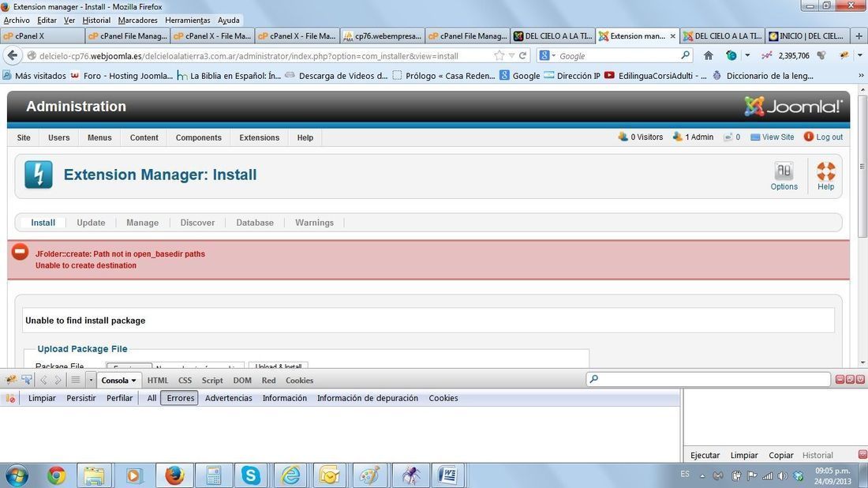Image resolution: width=868 pixels, height=488 pixels.
Task: Open new Firefox tab with plus button
Action: click(859, 36)
